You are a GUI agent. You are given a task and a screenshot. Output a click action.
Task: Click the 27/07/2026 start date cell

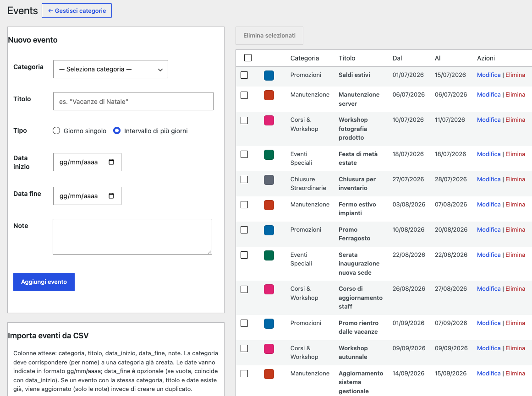tap(408, 179)
